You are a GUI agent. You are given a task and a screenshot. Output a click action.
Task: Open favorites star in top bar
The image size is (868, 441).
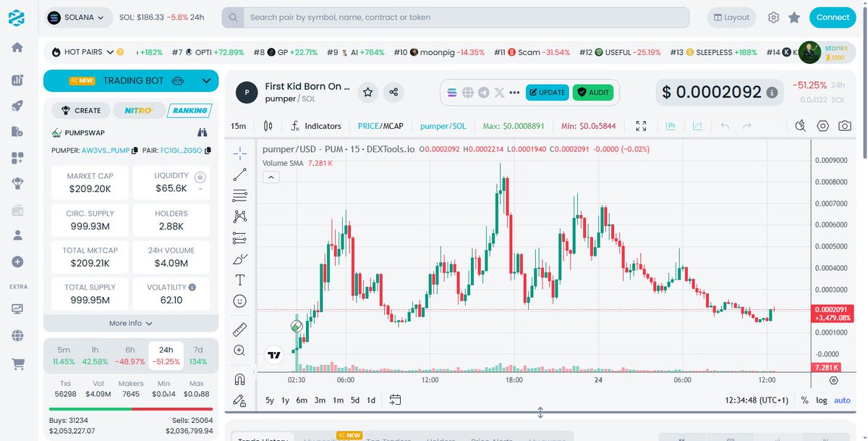[794, 17]
